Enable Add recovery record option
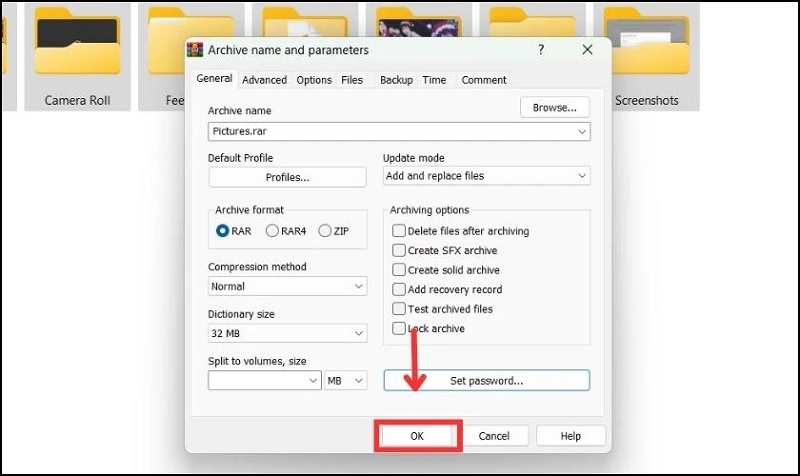800x476 pixels. [399, 290]
